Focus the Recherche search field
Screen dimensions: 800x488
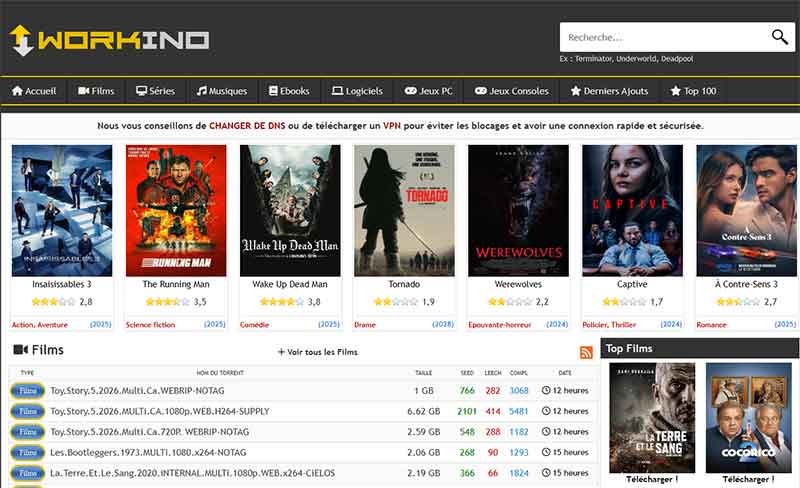(663, 37)
